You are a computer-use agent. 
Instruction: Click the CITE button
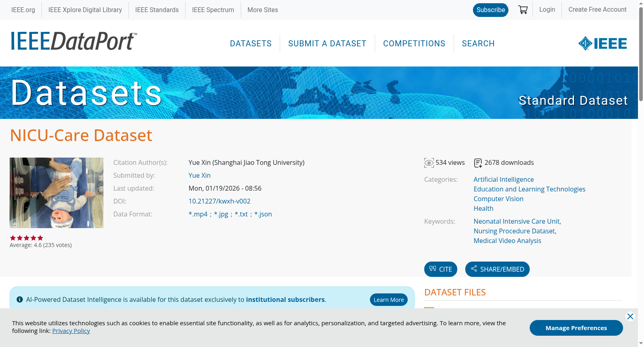(x=441, y=269)
